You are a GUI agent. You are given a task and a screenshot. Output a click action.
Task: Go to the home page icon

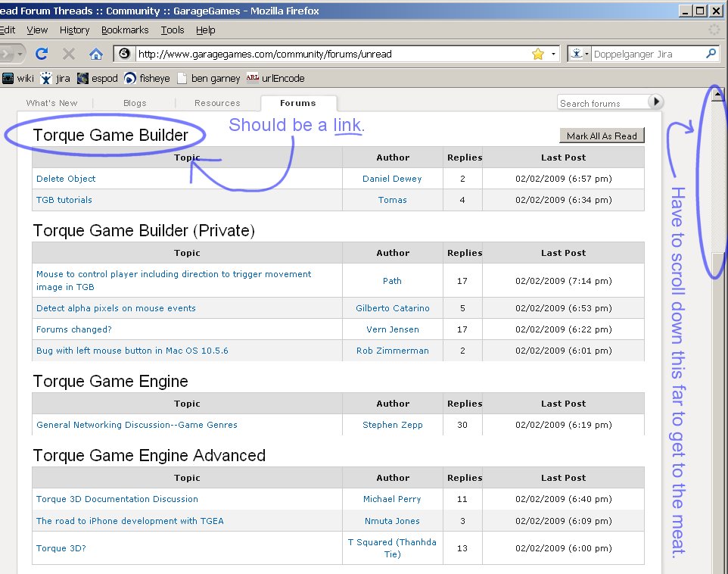coord(95,54)
